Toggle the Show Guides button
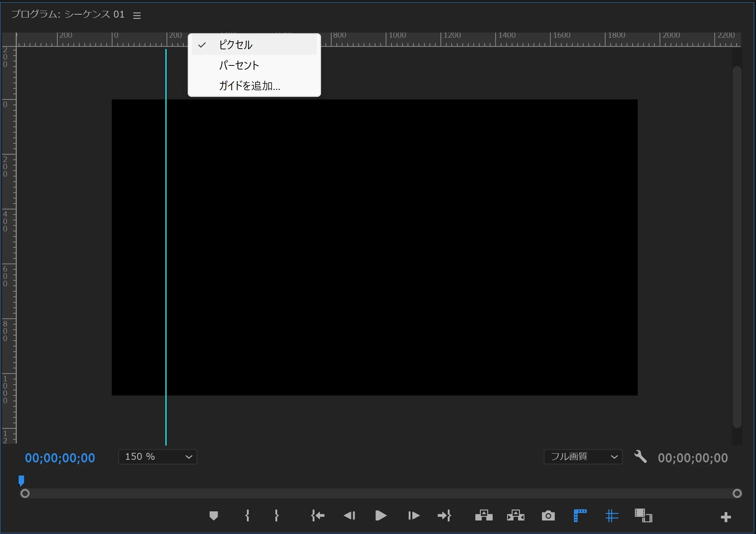 (612, 516)
